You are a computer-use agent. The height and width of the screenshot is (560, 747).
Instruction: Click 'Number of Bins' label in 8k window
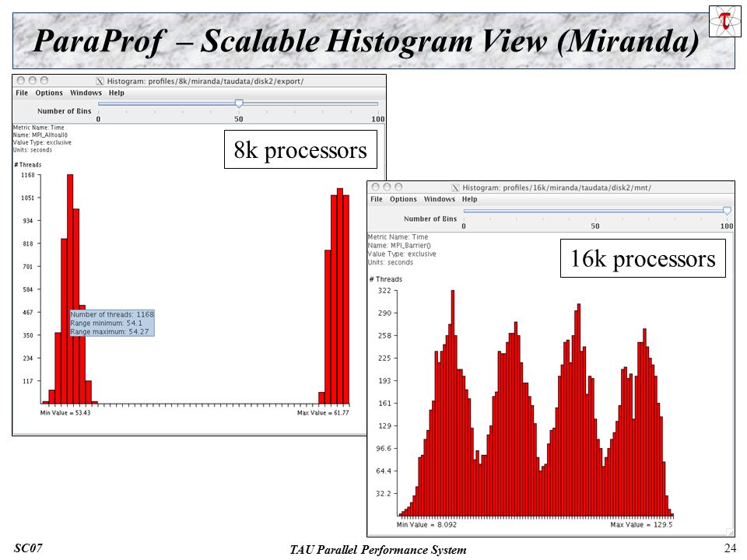[x=65, y=111]
